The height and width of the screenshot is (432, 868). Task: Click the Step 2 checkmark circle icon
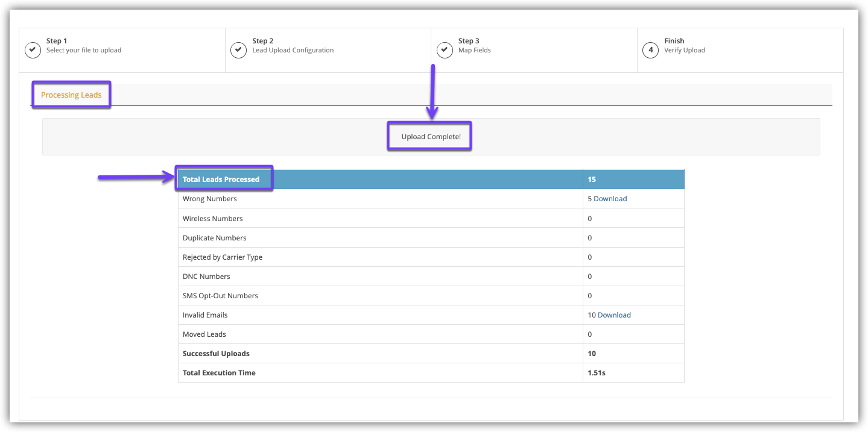pyautogui.click(x=239, y=49)
